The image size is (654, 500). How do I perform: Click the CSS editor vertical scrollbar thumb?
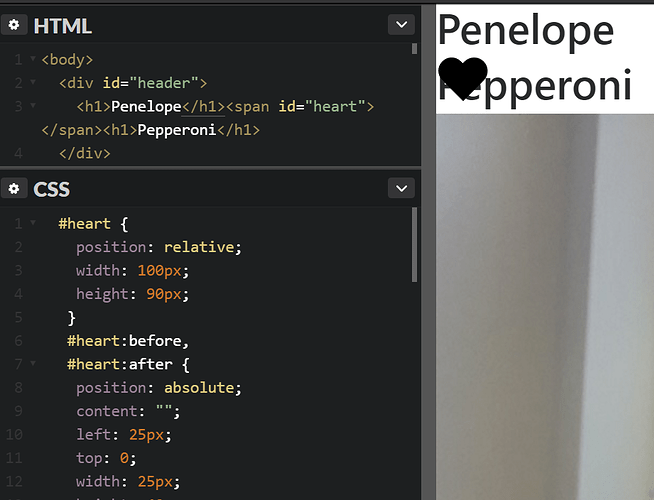(414, 245)
